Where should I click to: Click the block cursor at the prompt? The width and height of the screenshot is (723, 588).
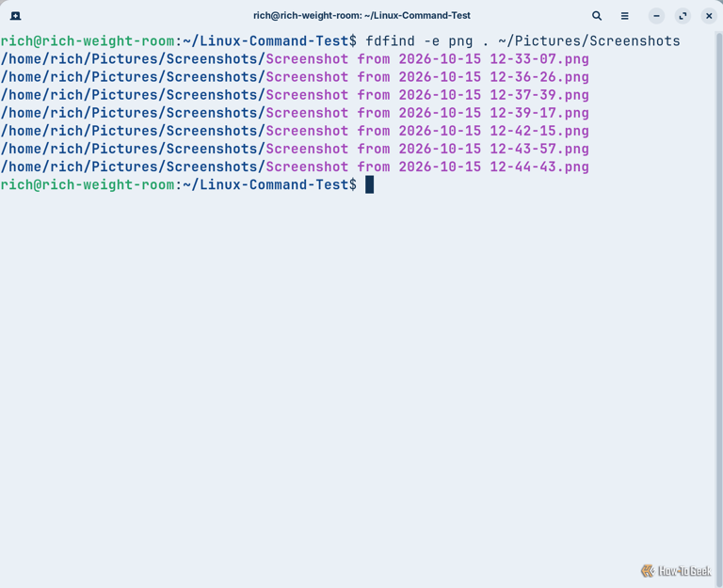pos(369,184)
